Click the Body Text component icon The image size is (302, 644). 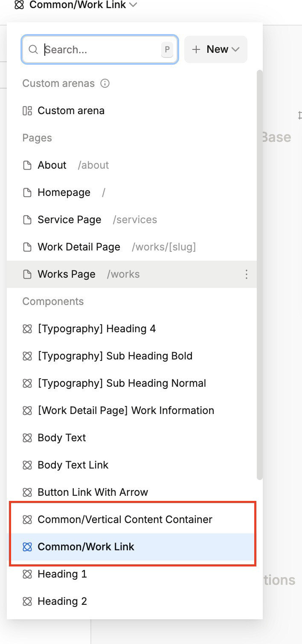[27, 438]
